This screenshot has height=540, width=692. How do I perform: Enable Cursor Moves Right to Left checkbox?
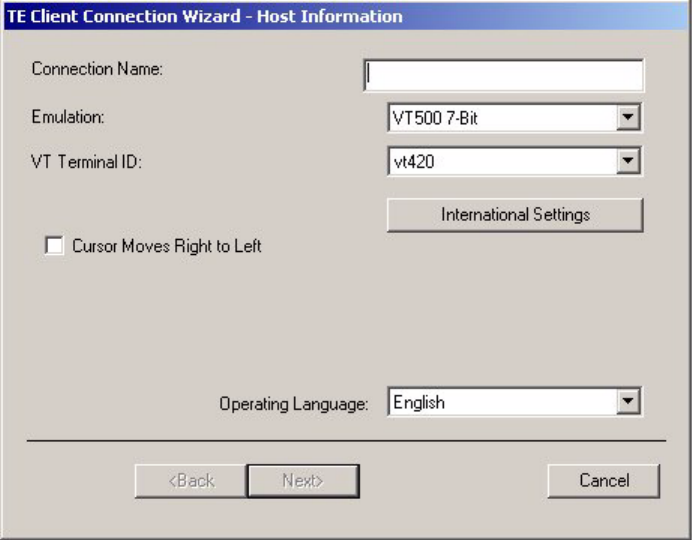point(54,246)
